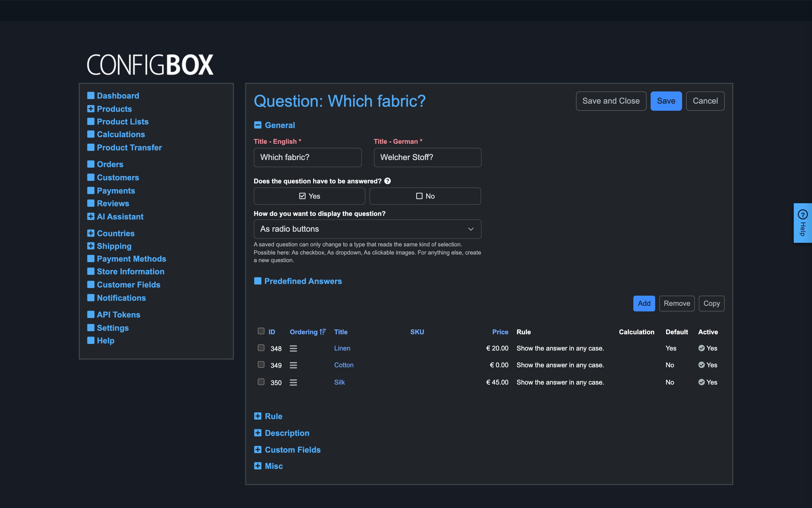Click the active checkmark icon in Cotton row
The width and height of the screenshot is (812, 508).
(x=701, y=365)
